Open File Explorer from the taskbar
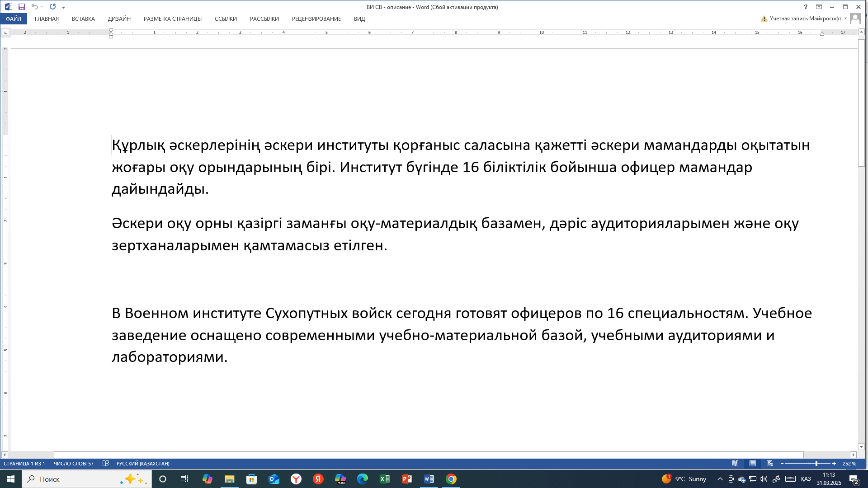 [230, 479]
